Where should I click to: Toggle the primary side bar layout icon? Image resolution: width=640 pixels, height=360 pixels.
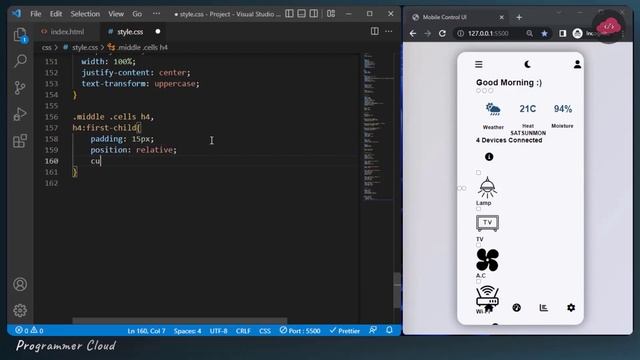(x=289, y=14)
